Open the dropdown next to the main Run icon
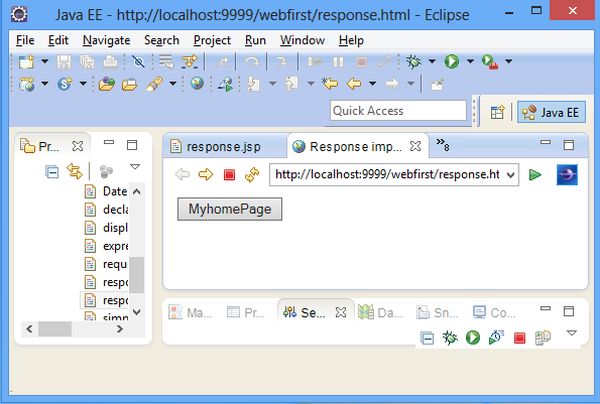 click(470, 61)
